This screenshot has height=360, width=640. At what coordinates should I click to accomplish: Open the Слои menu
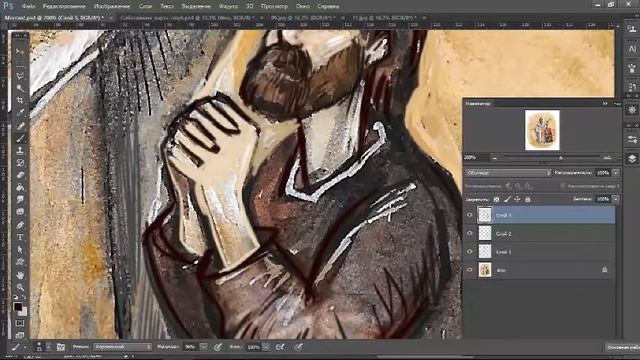[x=145, y=6]
